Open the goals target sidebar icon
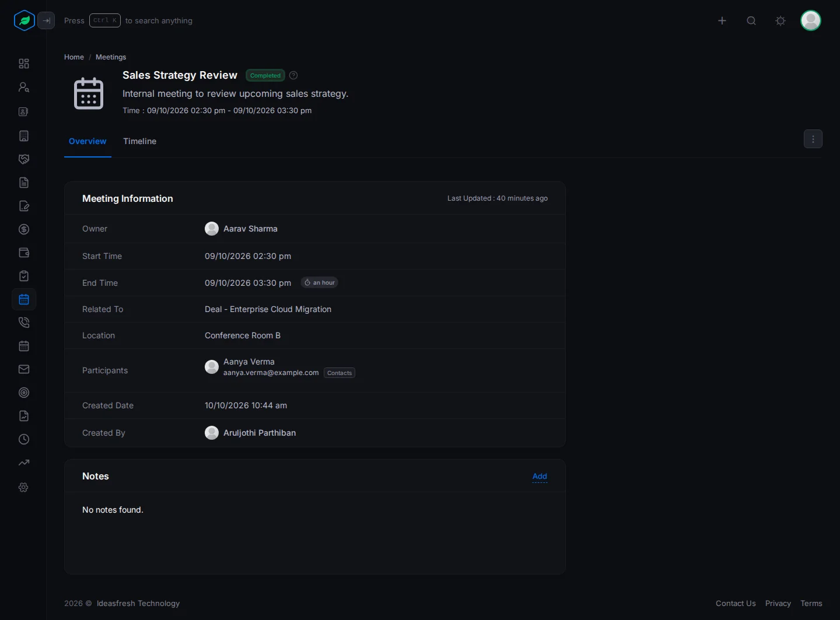Image resolution: width=840 pixels, height=620 pixels. pos(24,393)
